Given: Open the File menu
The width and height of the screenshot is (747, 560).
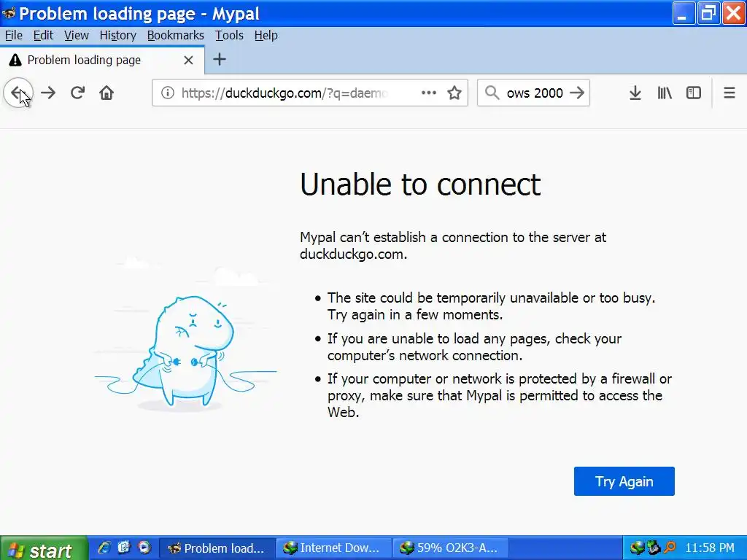Looking at the screenshot, I should point(13,35).
